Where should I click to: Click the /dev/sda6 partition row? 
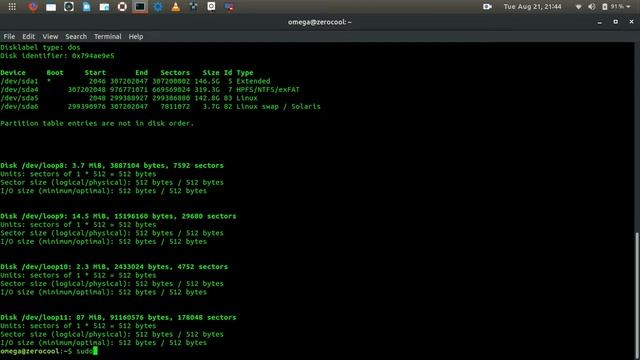pyautogui.click(x=160, y=107)
